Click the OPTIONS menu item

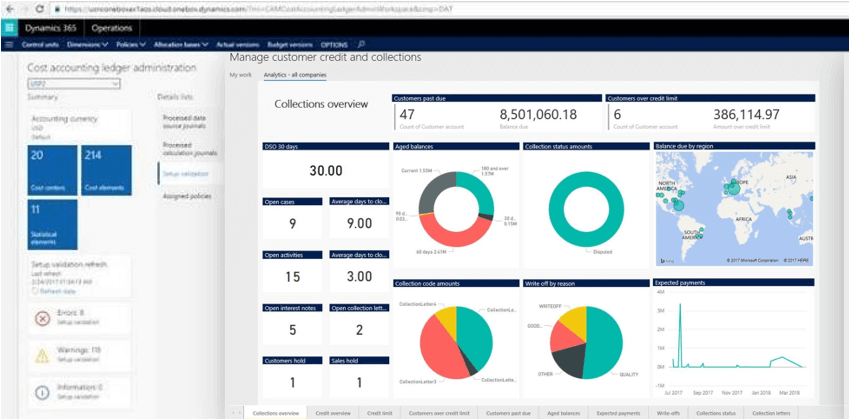334,44
